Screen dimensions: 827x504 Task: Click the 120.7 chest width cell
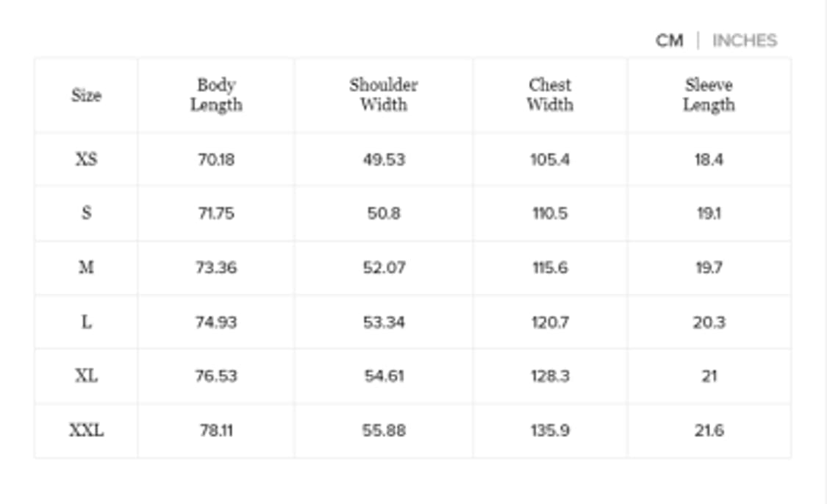click(550, 322)
